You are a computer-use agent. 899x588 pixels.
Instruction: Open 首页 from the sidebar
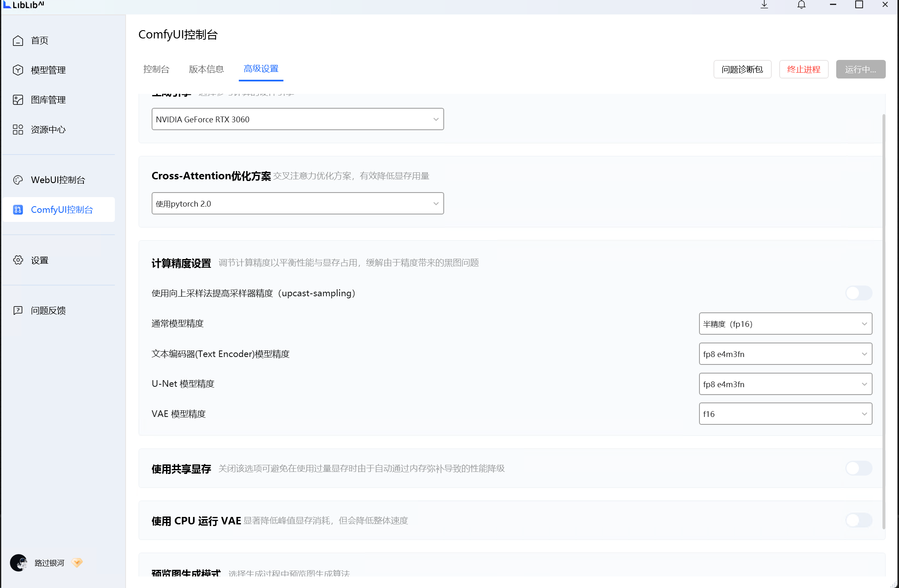click(x=39, y=40)
